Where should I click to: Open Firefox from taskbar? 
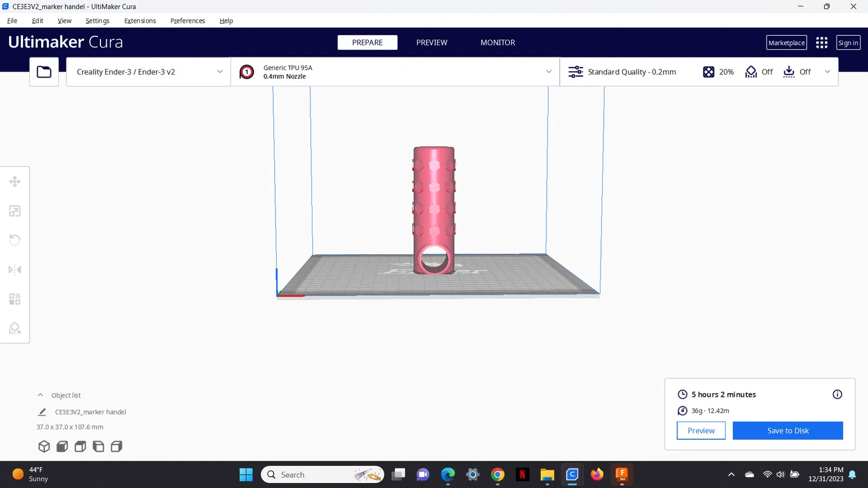pos(597,474)
